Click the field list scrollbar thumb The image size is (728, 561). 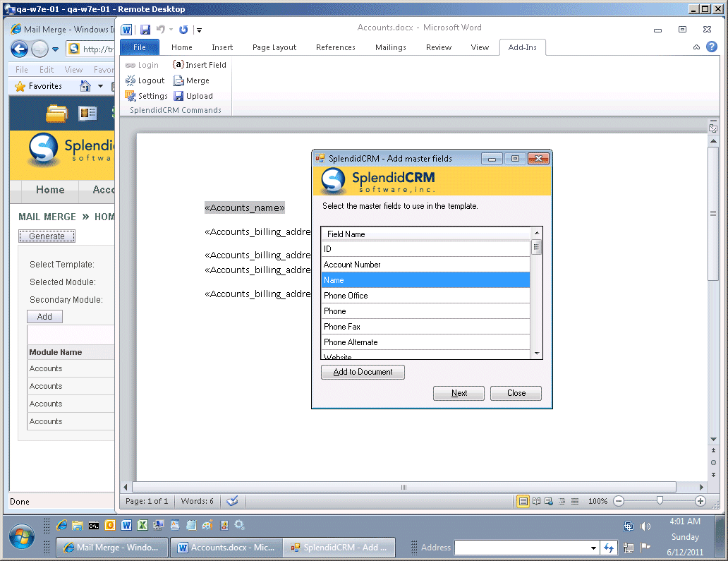pos(536,246)
